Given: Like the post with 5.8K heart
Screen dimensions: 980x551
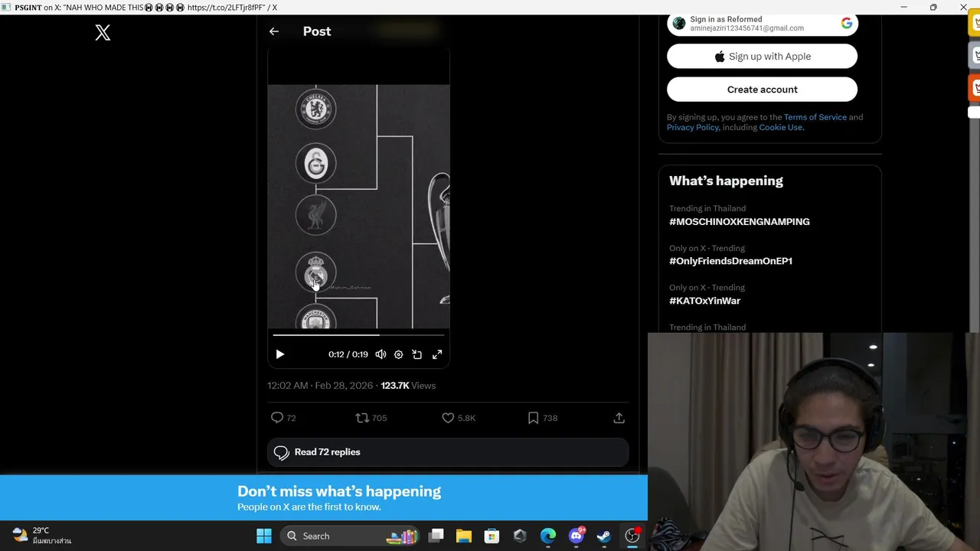Looking at the screenshot, I should (448, 418).
